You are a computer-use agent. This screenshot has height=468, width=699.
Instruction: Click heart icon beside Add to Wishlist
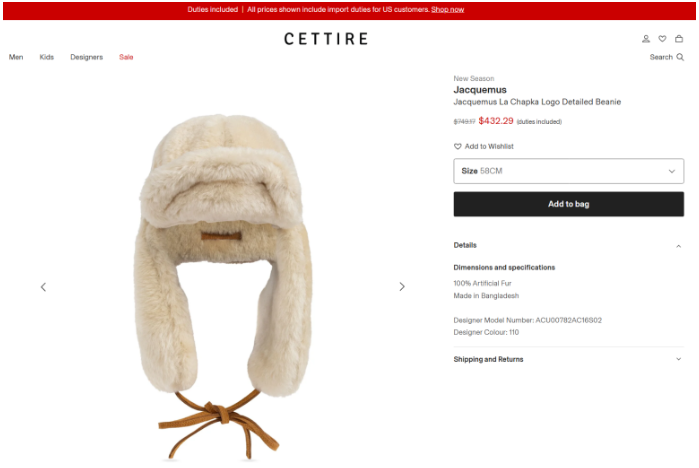457,146
